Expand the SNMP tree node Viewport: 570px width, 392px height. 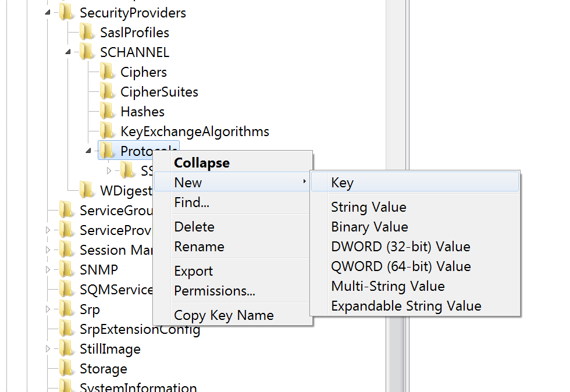(x=48, y=270)
